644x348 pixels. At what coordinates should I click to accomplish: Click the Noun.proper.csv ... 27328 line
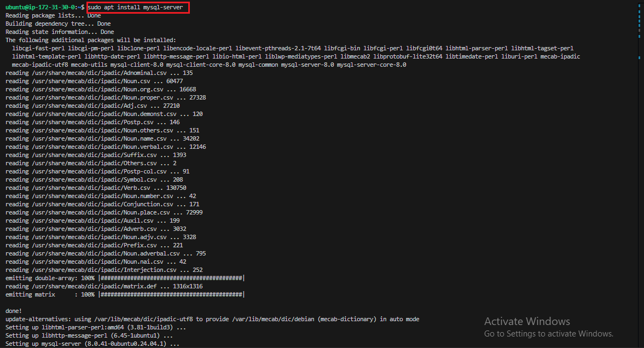(x=106, y=98)
